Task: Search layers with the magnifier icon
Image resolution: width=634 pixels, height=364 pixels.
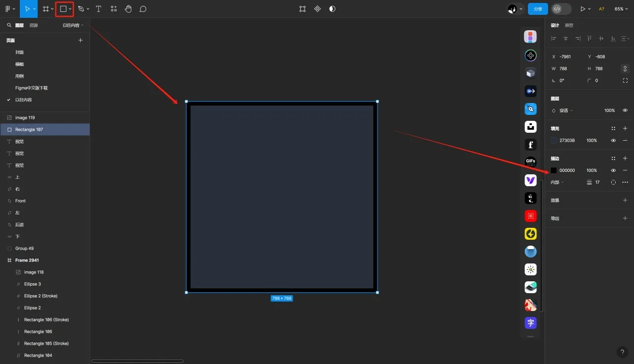Action: (x=9, y=25)
